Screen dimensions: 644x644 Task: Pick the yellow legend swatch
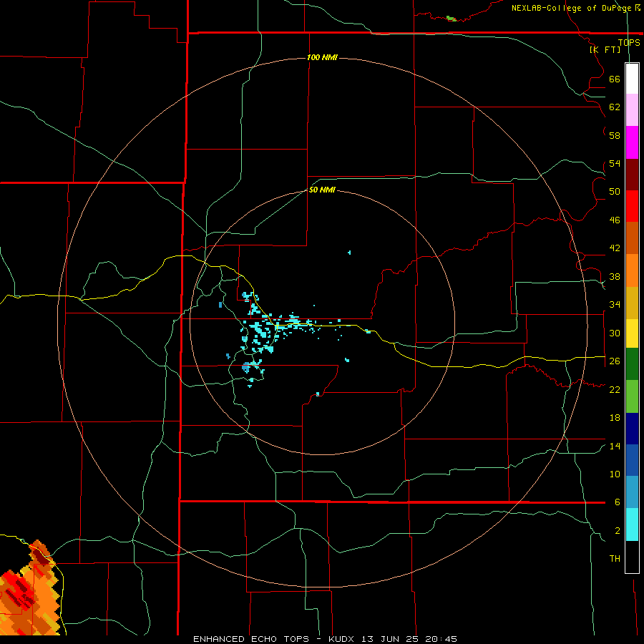pos(632,334)
